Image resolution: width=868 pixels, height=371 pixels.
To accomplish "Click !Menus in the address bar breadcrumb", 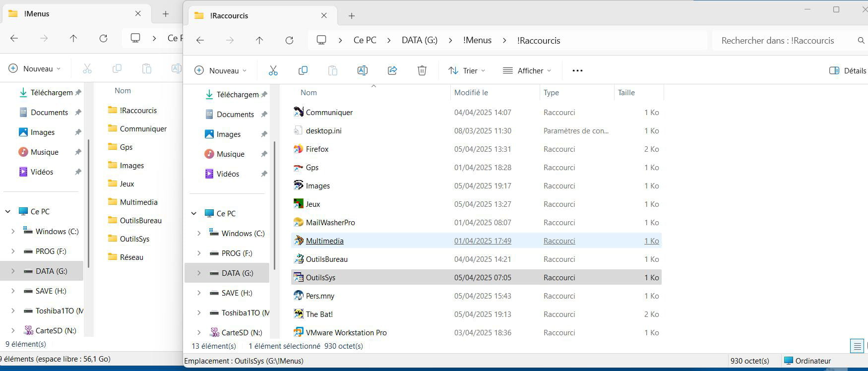I will (477, 40).
